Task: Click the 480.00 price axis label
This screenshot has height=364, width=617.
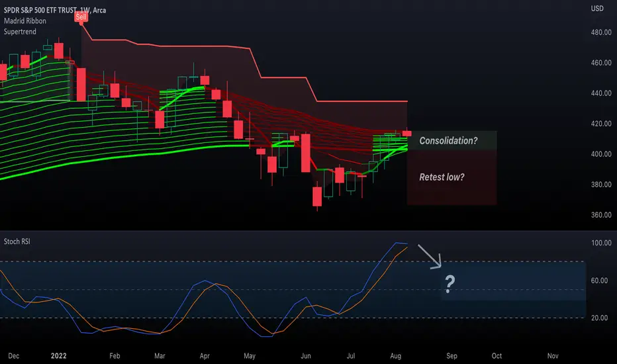Action: click(x=601, y=32)
